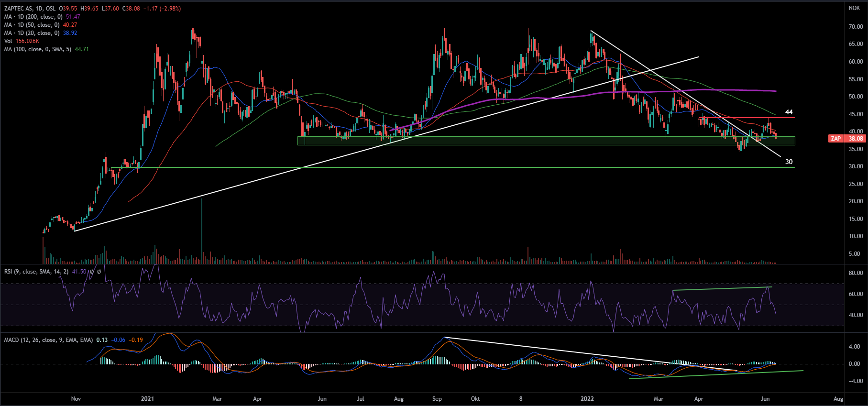This screenshot has width=868, height=406.
Task: Click the ZAPTEC AS symbol title in legend
Action: 20,9
